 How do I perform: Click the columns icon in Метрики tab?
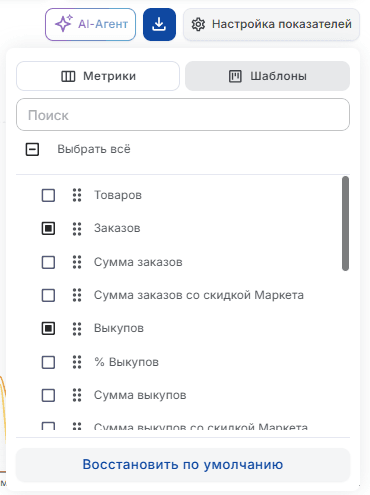tap(68, 76)
